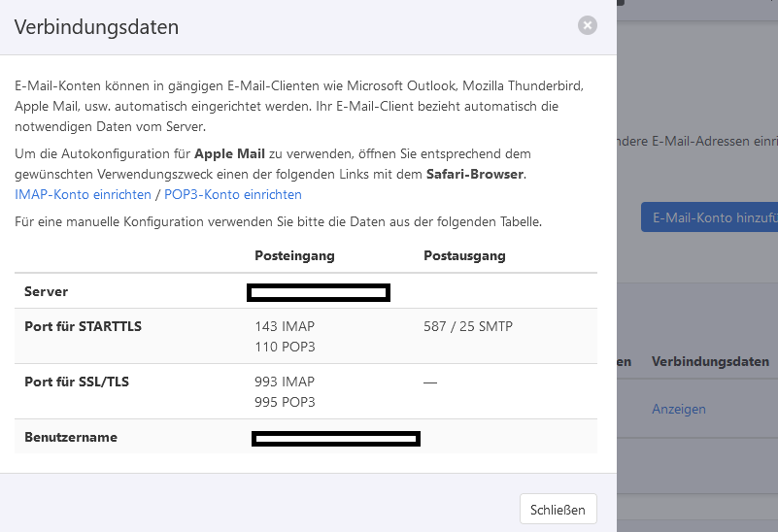Click the Port für SSL/TLS row label
Viewport: 778px width, 532px height.
click(77, 382)
